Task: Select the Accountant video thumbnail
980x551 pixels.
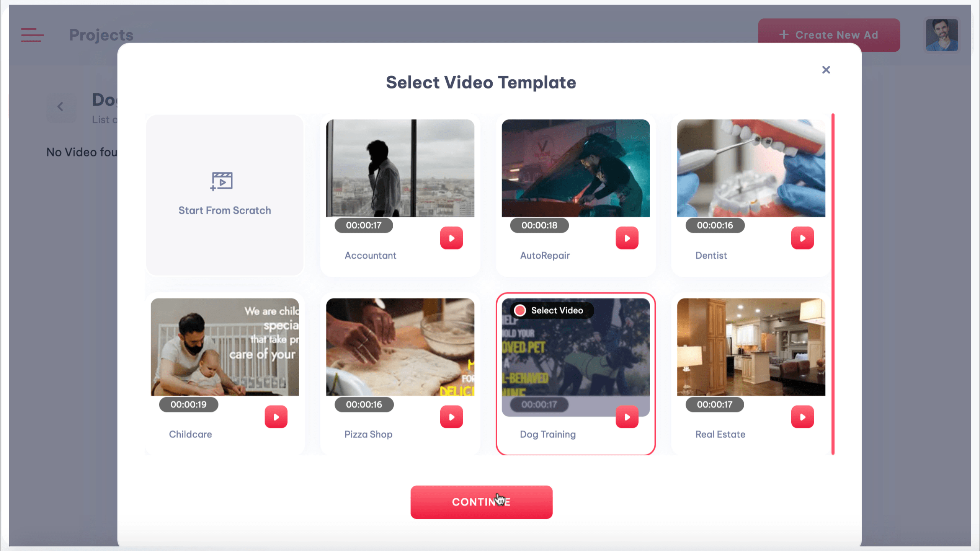Action: (x=400, y=168)
